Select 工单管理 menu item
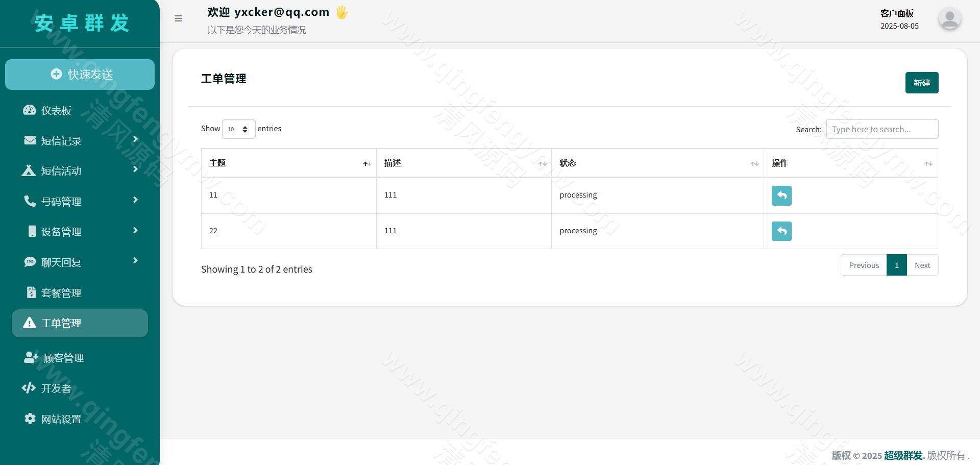Screen dimensions: 980x465 coord(80,323)
